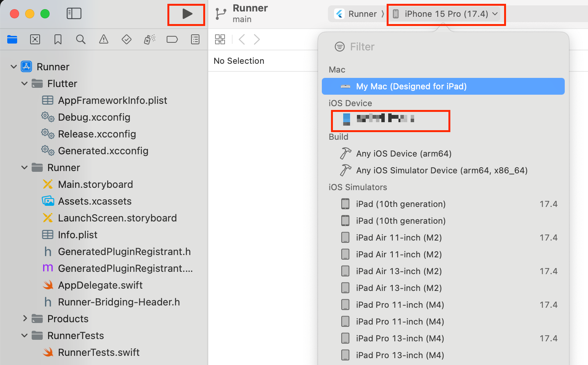The width and height of the screenshot is (588, 365).
Task: Collapse the Runner group folder
Action: pos(24,168)
